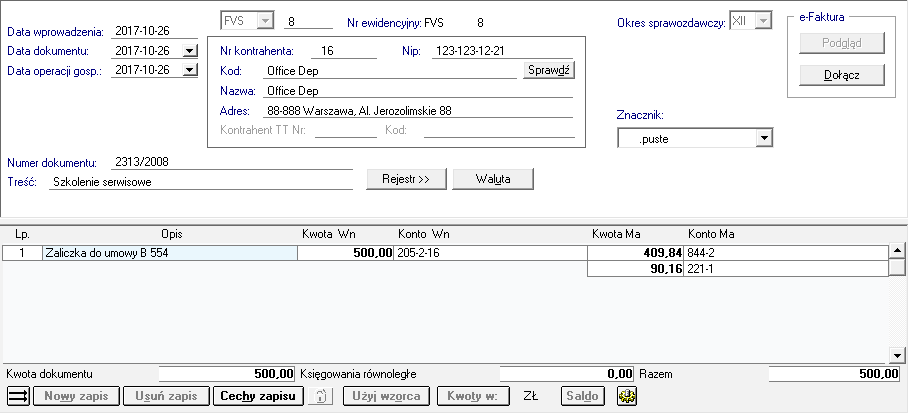Open the Rejestr >> panel
908x413 pixels.
pos(405,179)
